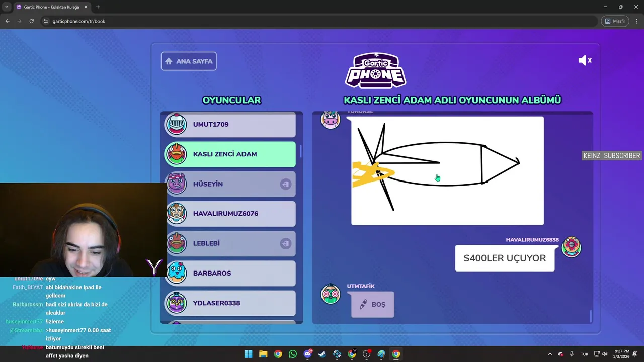Open site information icon in address bar

pyautogui.click(x=46, y=21)
